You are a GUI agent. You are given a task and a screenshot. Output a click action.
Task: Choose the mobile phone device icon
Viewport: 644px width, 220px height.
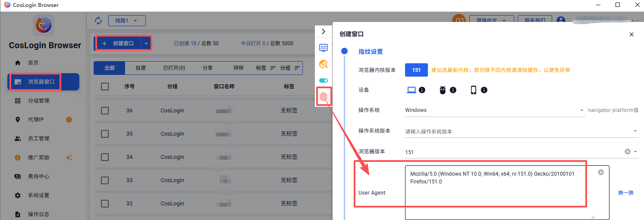tap(473, 90)
